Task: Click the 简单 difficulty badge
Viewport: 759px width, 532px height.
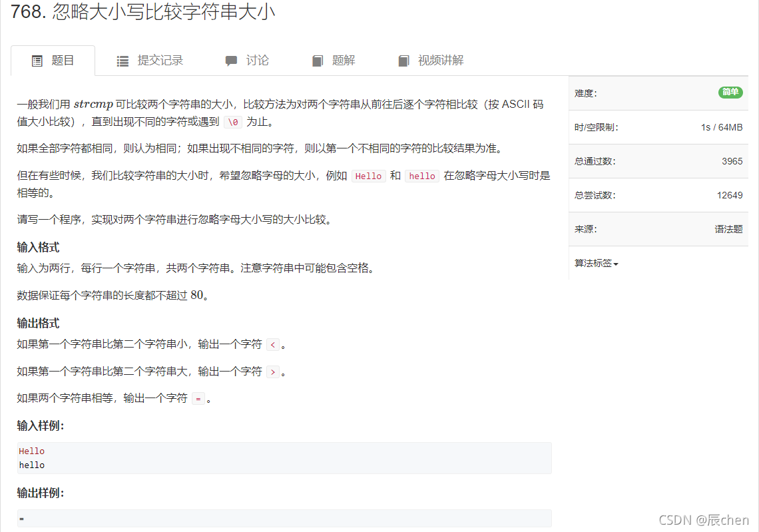Action: click(x=730, y=93)
